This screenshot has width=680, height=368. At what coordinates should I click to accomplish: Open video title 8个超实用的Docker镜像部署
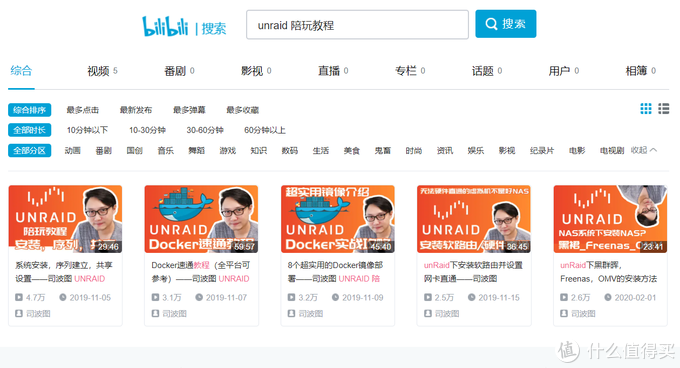(335, 272)
